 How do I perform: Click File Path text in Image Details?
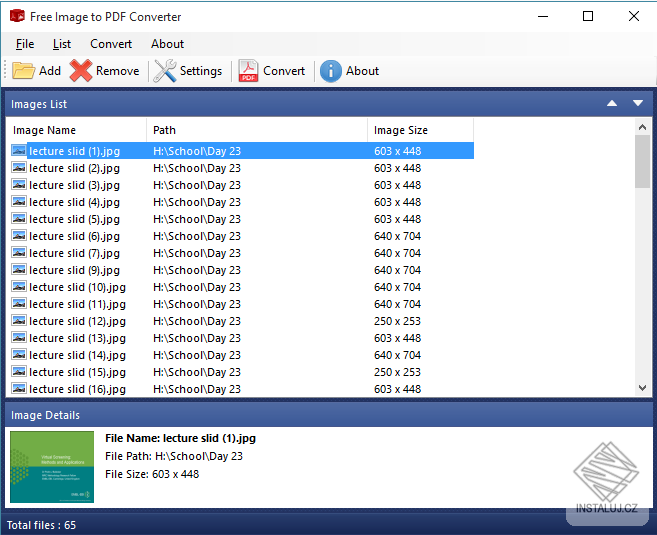coord(174,456)
